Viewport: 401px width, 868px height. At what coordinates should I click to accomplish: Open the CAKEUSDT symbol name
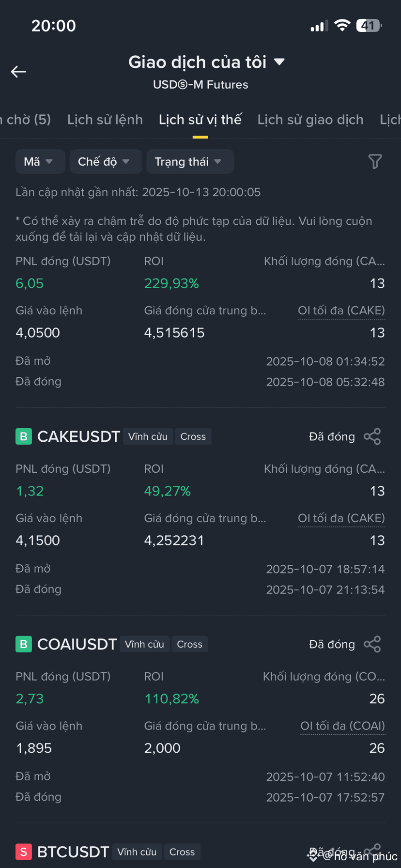click(78, 436)
